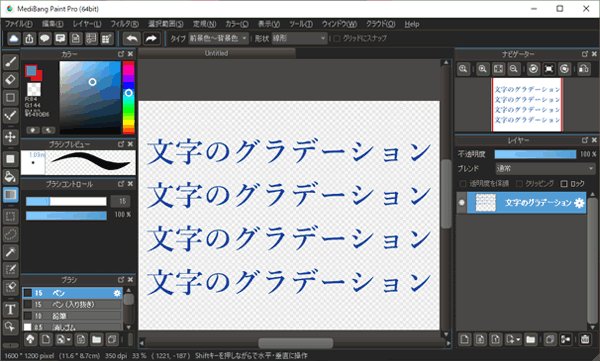Viewport: 600px width, 362px height.
Task: Click the Navigator rotate-left icon
Action: (533, 69)
